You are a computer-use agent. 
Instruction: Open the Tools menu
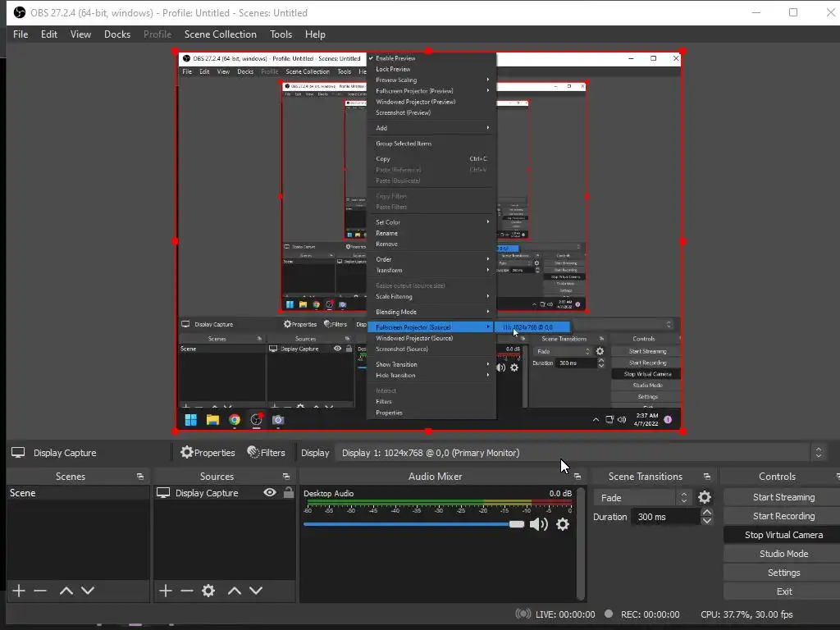pos(281,34)
